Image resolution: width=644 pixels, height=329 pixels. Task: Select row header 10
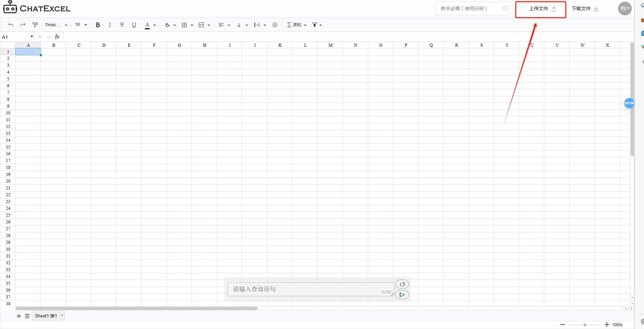[x=8, y=113]
